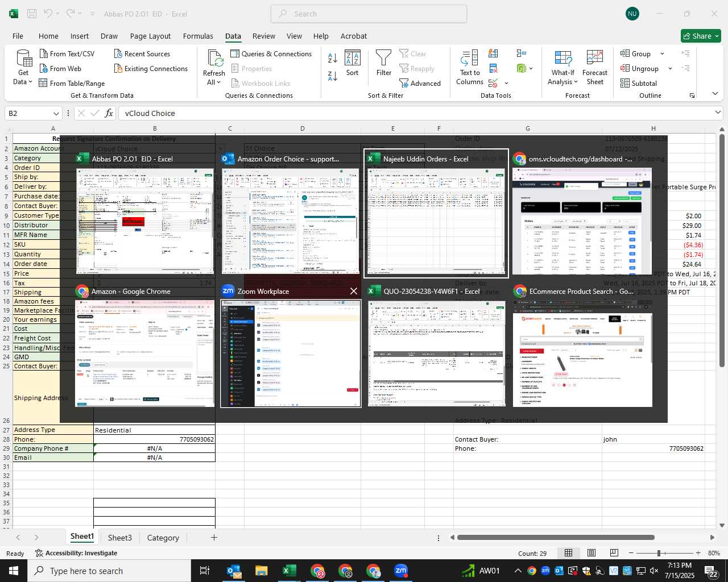The width and height of the screenshot is (728, 582).
Task: Collapse the ribbon with chevron
Action: [715, 94]
